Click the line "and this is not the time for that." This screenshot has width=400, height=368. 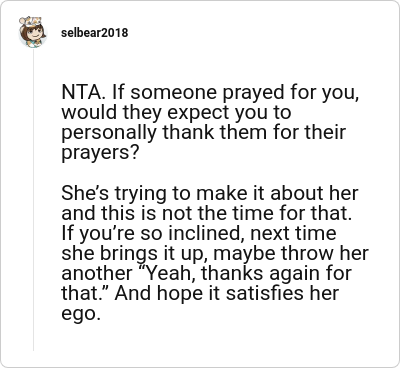tap(207, 213)
